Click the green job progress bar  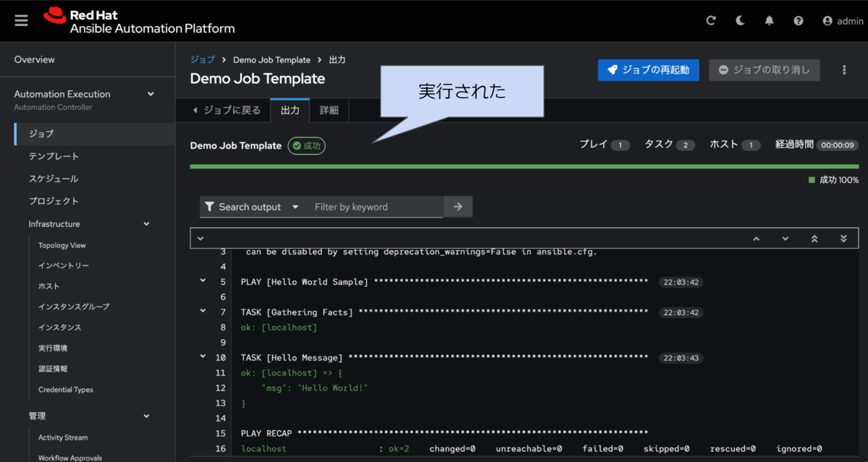coord(524,166)
